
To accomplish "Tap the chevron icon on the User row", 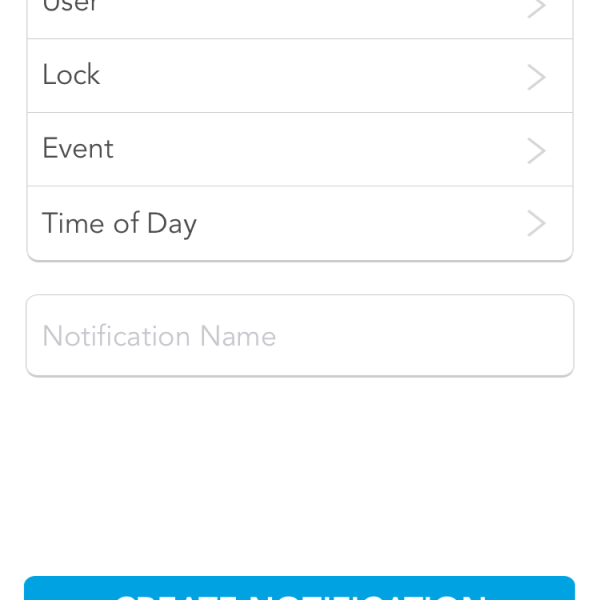I will coord(537,8).
